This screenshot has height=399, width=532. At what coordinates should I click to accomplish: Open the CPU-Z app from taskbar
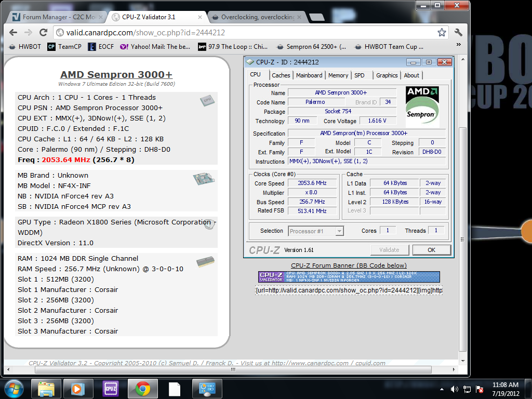pyautogui.click(x=111, y=389)
